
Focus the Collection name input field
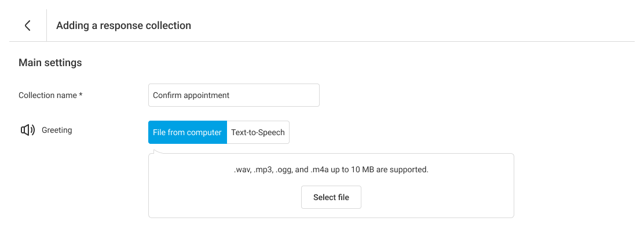[x=233, y=95]
